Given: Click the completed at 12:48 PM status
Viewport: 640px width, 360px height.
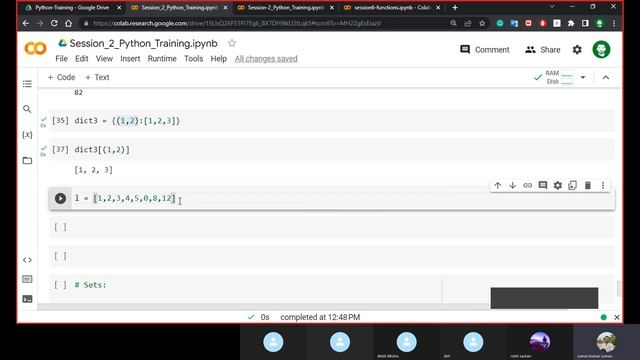Looking at the screenshot, I should [x=320, y=317].
